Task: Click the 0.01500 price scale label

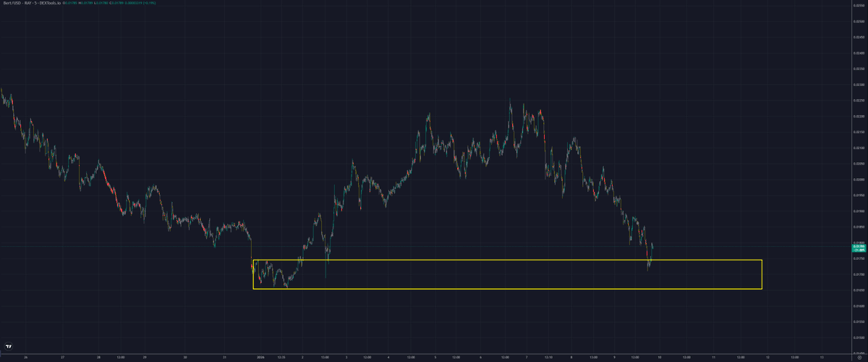Action: pos(859,338)
